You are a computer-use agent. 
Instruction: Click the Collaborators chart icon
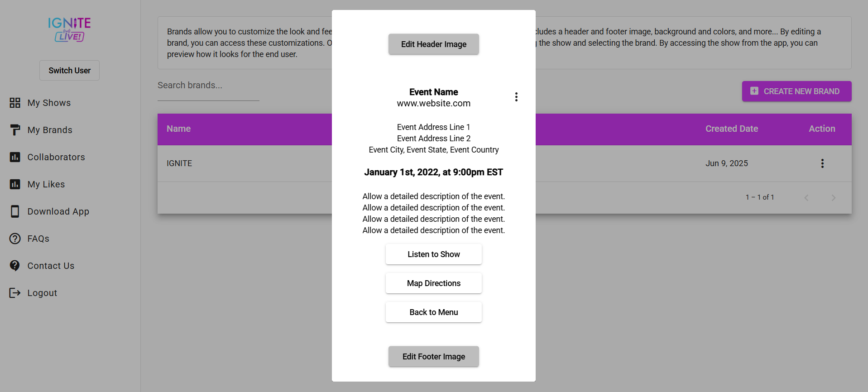coord(15,157)
